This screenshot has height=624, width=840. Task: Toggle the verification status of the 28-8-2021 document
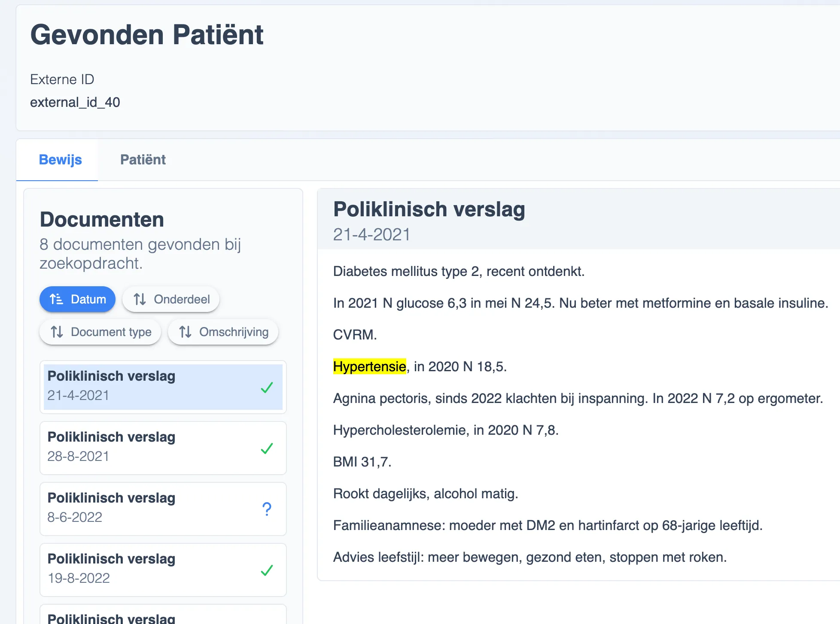(x=267, y=448)
